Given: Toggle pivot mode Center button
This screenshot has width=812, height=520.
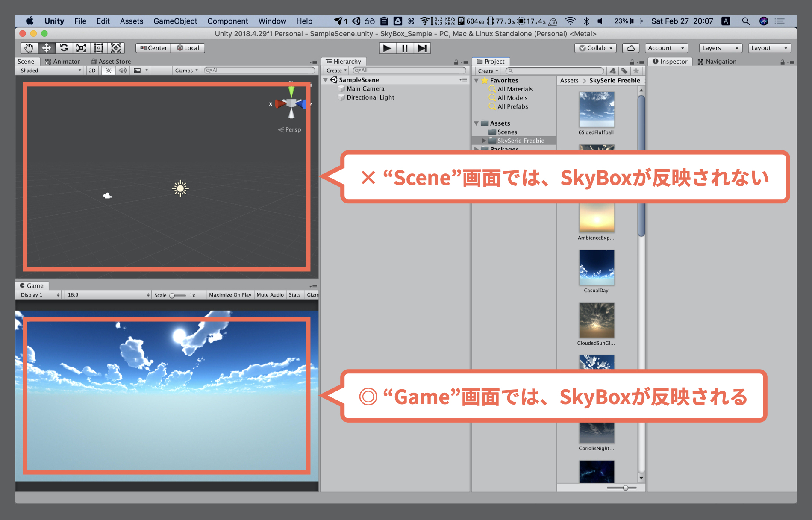Looking at the screenshot, I should pos(153,48).
